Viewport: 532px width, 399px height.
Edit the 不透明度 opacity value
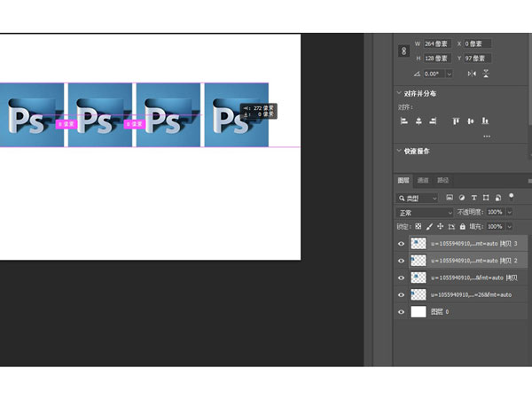(x=496, y=212)
